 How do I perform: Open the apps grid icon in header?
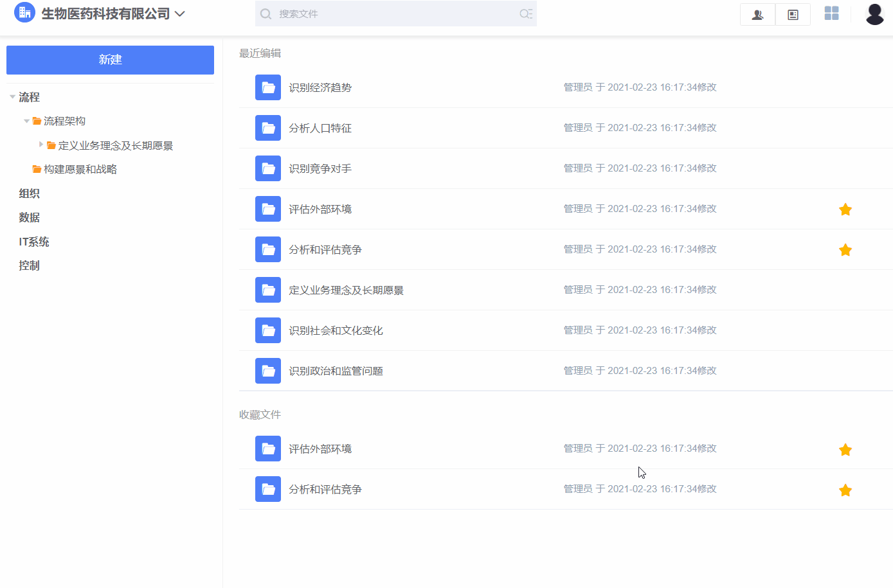tap(831, 13)
